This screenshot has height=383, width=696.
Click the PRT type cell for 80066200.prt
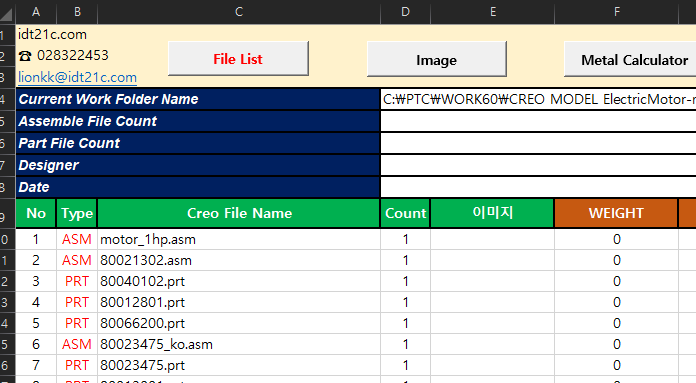(x=77, y=323)
